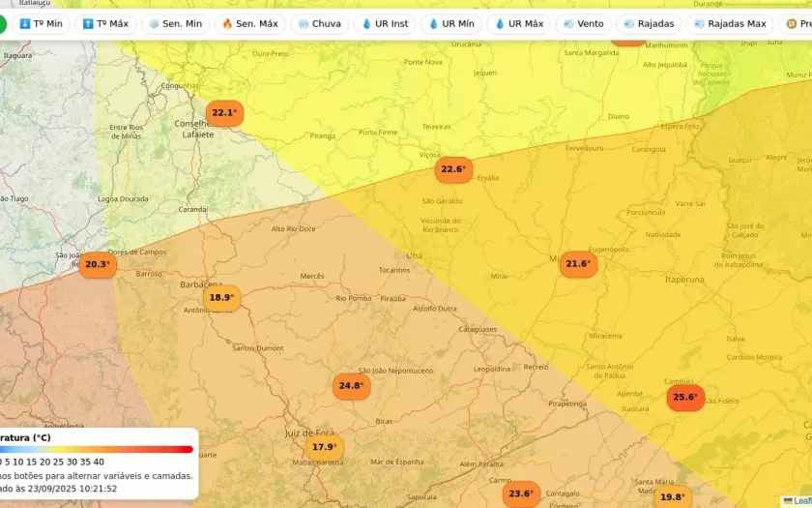Select the UR Inst humidity tab
This screenshot has width=812, height=508.
pos(385,23)
